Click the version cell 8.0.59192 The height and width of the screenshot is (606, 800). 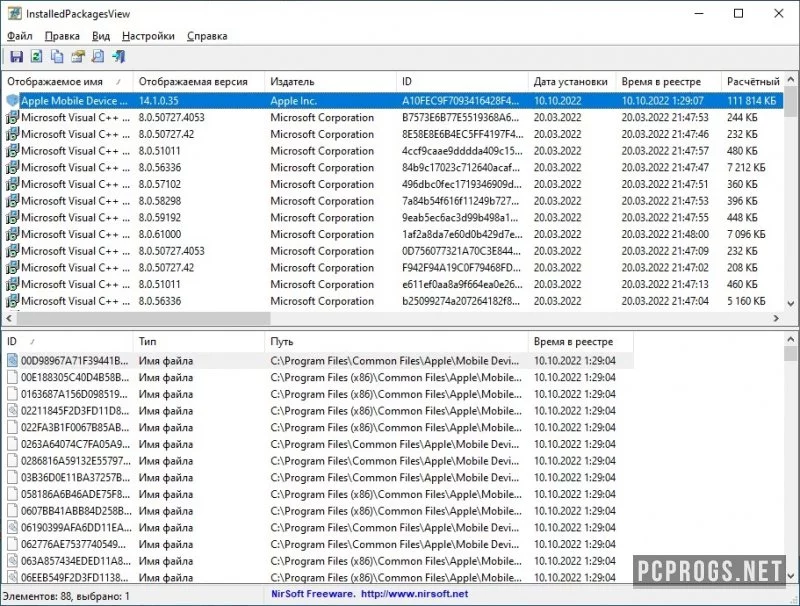click(160, 218)
